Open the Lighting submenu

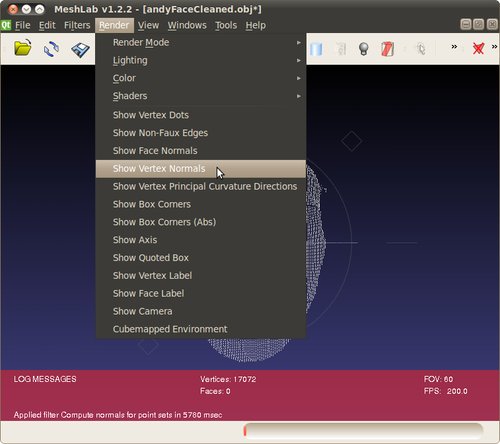[201, 60]
